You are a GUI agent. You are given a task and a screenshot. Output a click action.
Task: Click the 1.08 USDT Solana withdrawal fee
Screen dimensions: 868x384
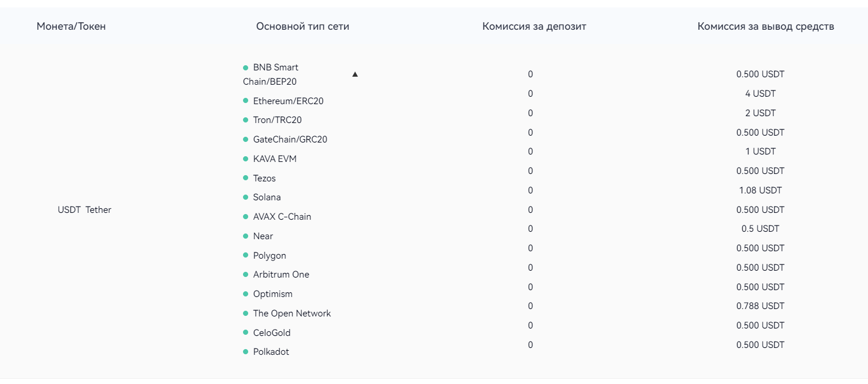pyautogui.click(x=760, y=191)
